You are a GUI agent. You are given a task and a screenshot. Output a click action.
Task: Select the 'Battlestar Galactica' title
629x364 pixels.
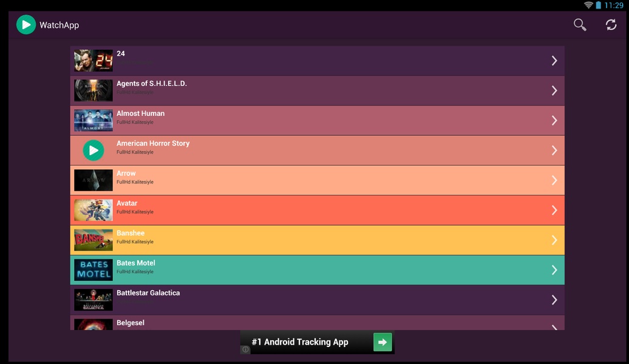148,292
